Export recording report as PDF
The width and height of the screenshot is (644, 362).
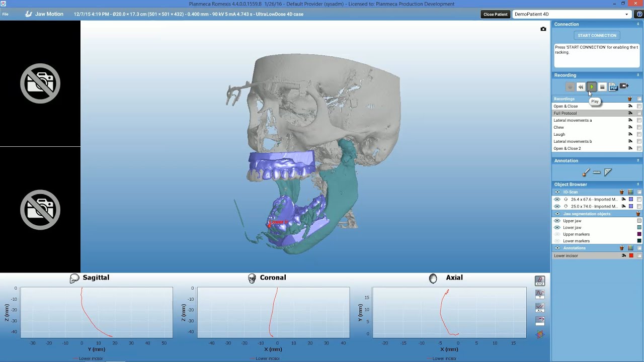(x=613, y=87)
